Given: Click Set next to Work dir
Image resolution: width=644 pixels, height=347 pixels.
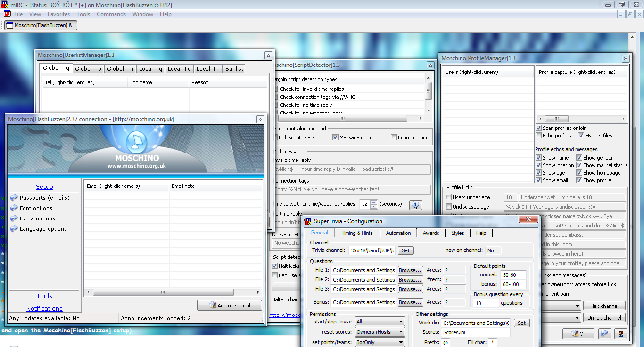Looking at the screenshot, I should tap(521, 323).
